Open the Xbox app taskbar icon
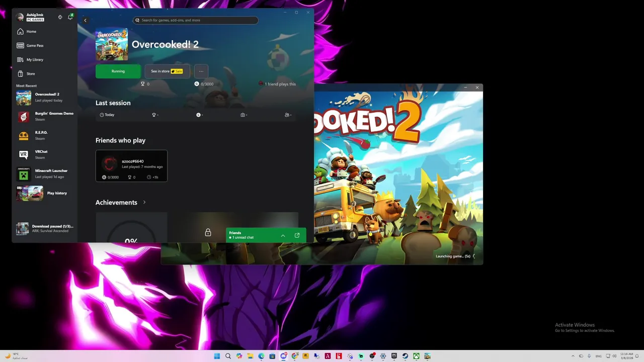The image size is (644, 362). tap(416, 356)
